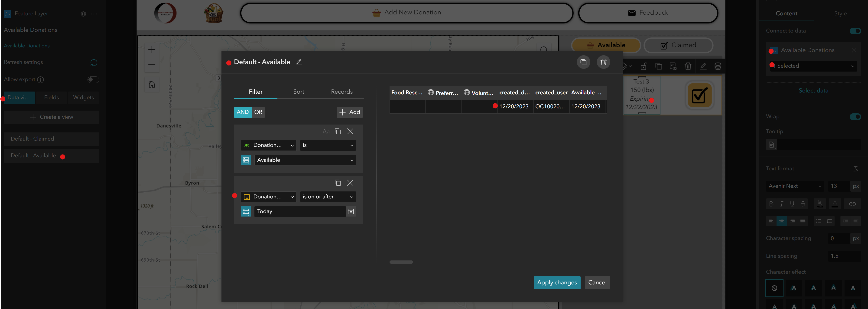Switch to the Sort tab

(299, 92)
